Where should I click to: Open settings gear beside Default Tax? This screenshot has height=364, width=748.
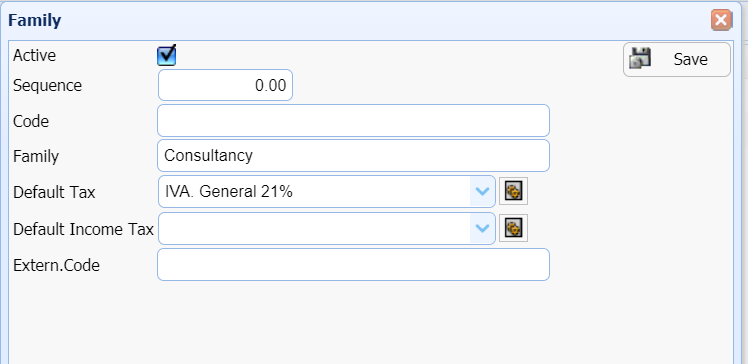tap(513, 191)
